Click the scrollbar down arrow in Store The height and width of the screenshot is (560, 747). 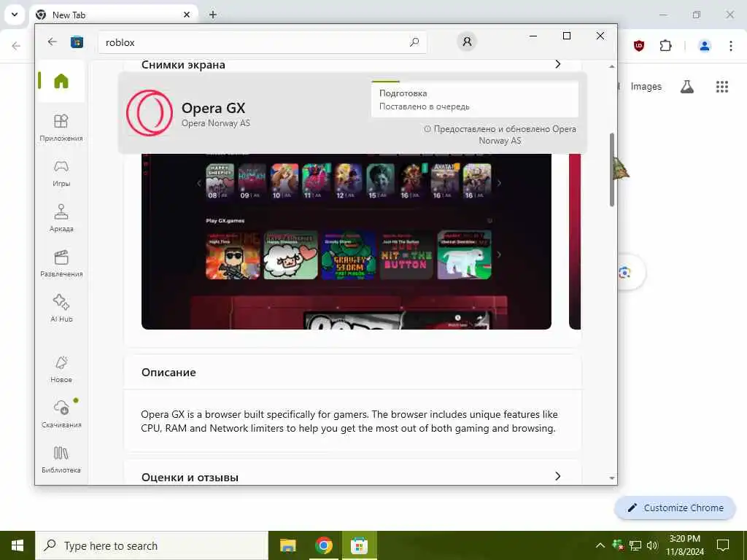tap(612, 478)
